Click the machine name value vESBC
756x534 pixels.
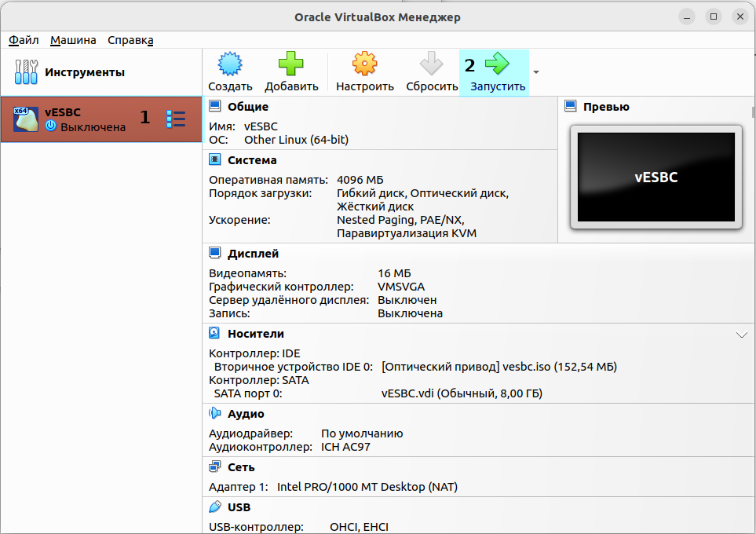(x=261, y=126)
